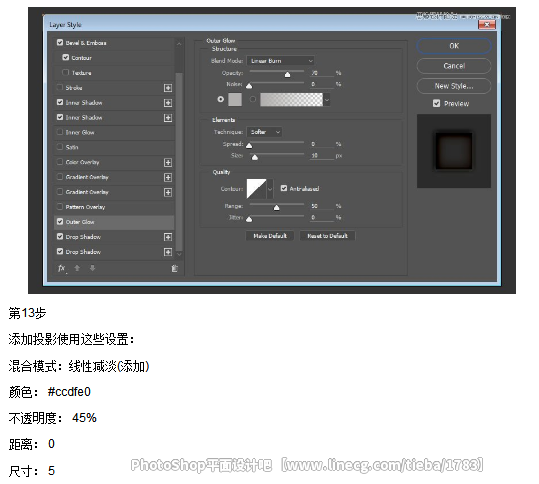Enable the Texture checkbox
The height and width of the screenshot is (484, 539).
(66, 73)
